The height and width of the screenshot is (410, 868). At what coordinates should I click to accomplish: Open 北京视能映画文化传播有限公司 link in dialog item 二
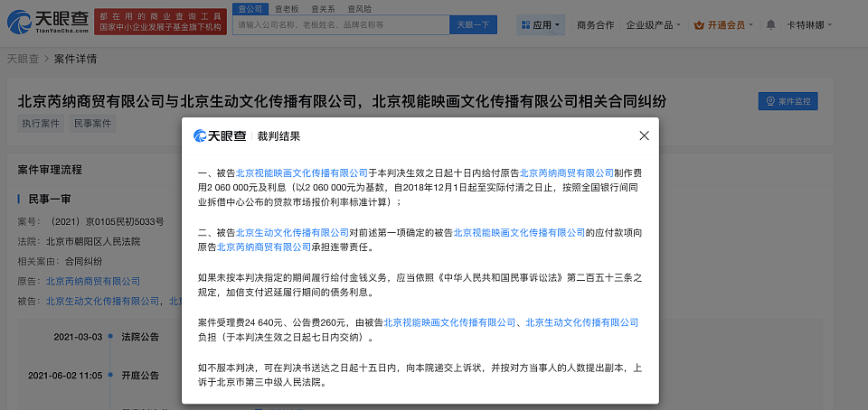519,233
